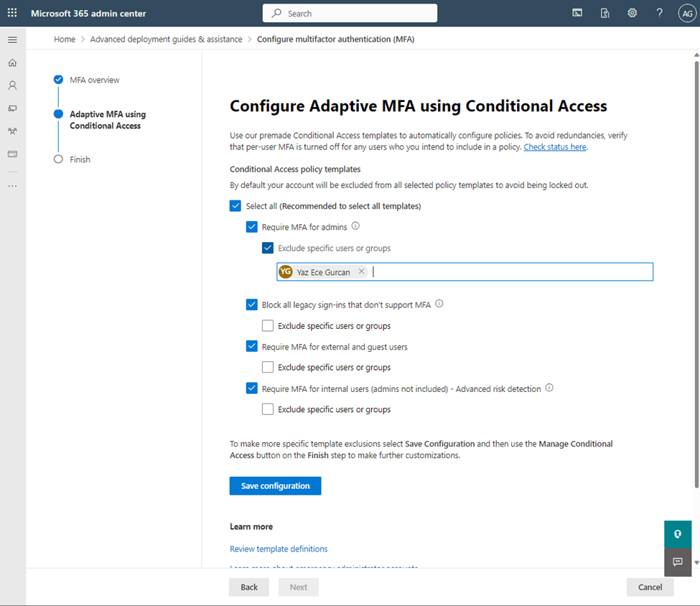
Task: Open Advanced deployment guides & assistance breadcrumb
Action: [166, 39]
